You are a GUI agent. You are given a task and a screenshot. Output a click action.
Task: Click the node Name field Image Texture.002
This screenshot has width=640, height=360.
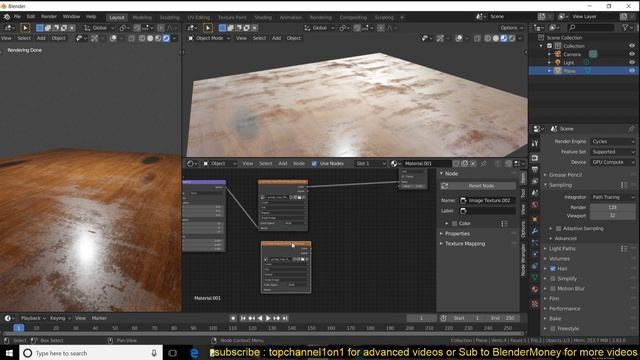click(487, 200)
